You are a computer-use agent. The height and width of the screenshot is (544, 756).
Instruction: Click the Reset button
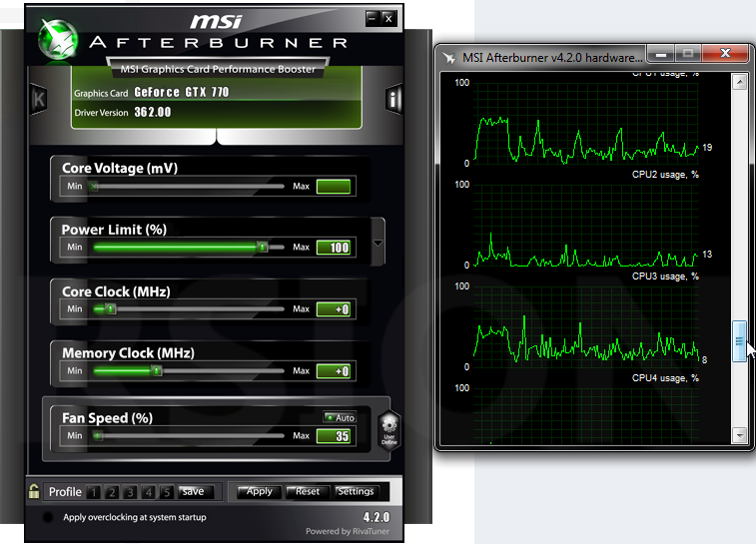pos(308,491)
